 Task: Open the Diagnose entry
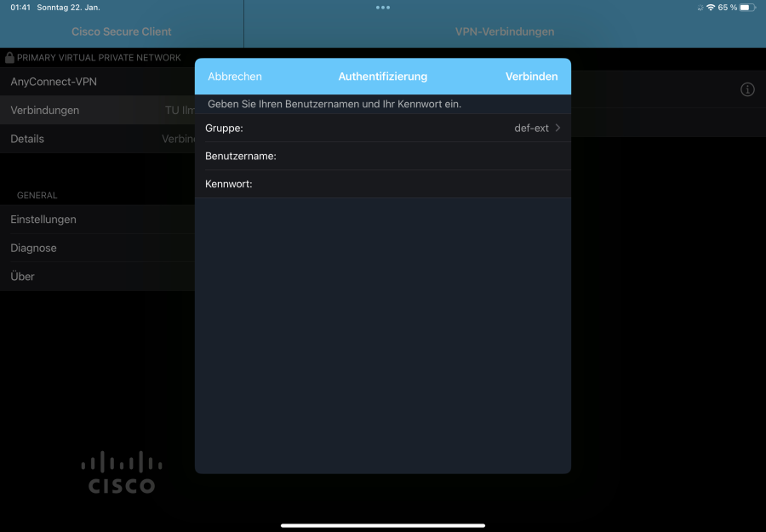coord(98,248)
